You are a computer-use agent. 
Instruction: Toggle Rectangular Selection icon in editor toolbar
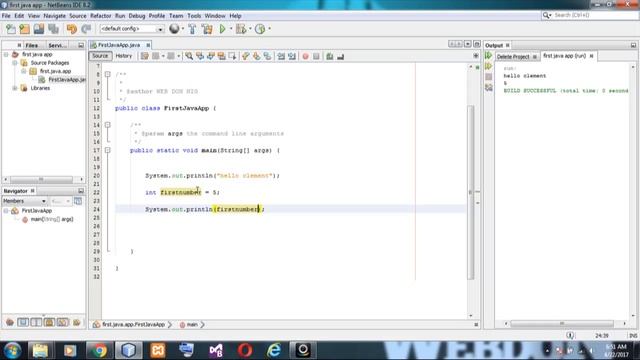pyautogui.click(x=233, y=56)
